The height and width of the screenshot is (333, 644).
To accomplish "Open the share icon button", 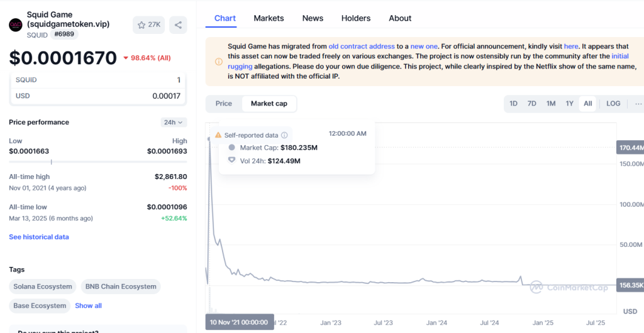I will coord(178,25).
